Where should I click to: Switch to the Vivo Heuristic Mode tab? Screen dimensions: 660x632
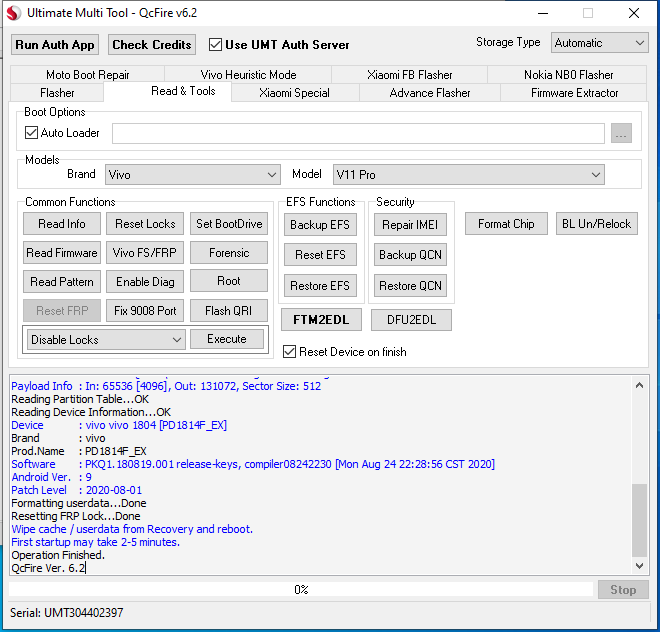pyautogui.click(x=248, y=75)
